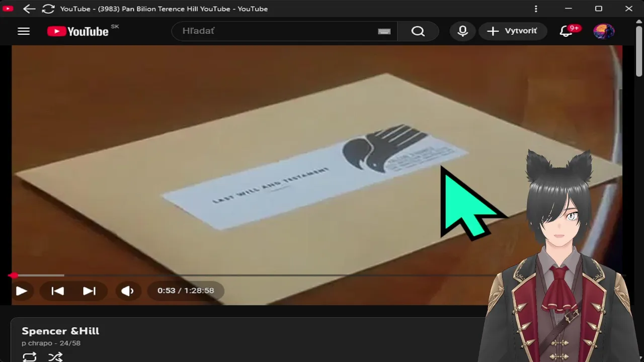Mute the video with the speaker icon

pos(127,291)
